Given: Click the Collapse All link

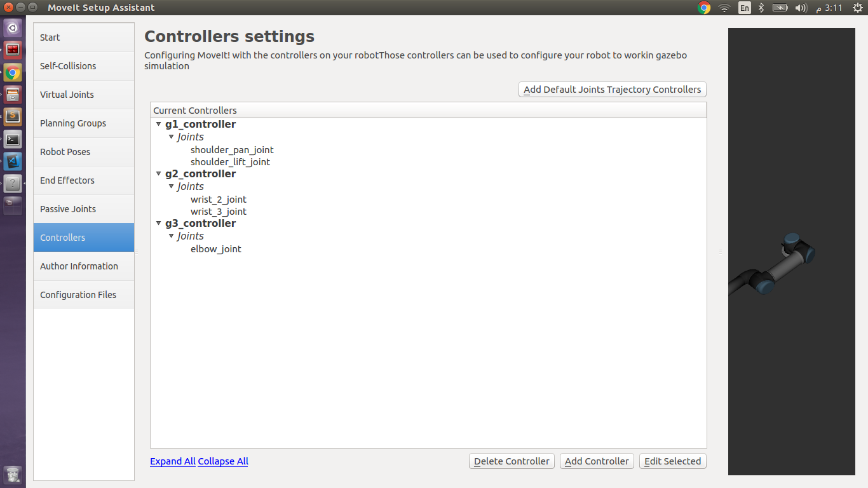Looking at the screenshot, I should 223,461.
